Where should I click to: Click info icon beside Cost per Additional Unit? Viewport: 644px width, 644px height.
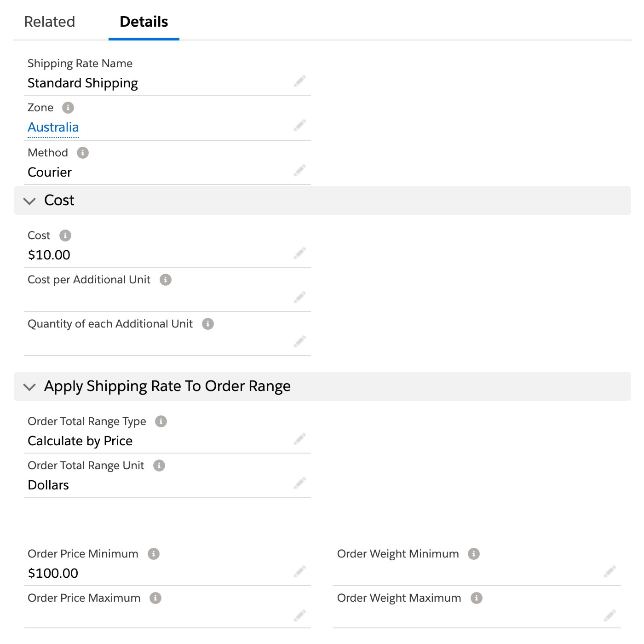click(166, 280)
